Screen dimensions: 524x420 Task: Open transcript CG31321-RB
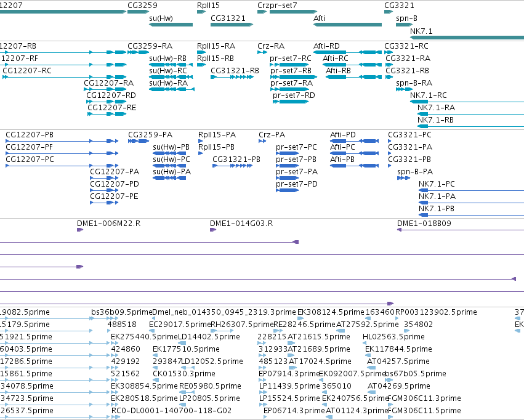click(x=235, y=71)
